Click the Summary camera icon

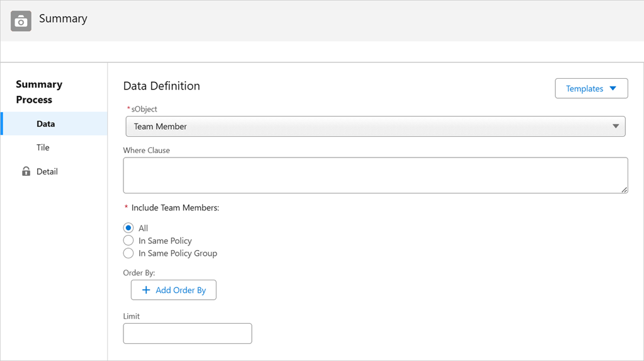pos(21,21)
